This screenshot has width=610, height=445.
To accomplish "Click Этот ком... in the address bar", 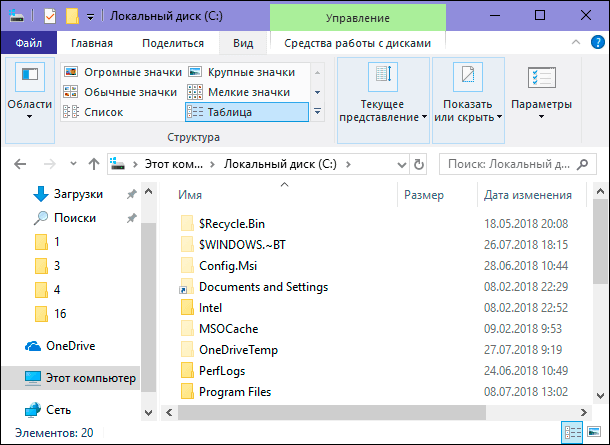I will [x=174, y=164].
